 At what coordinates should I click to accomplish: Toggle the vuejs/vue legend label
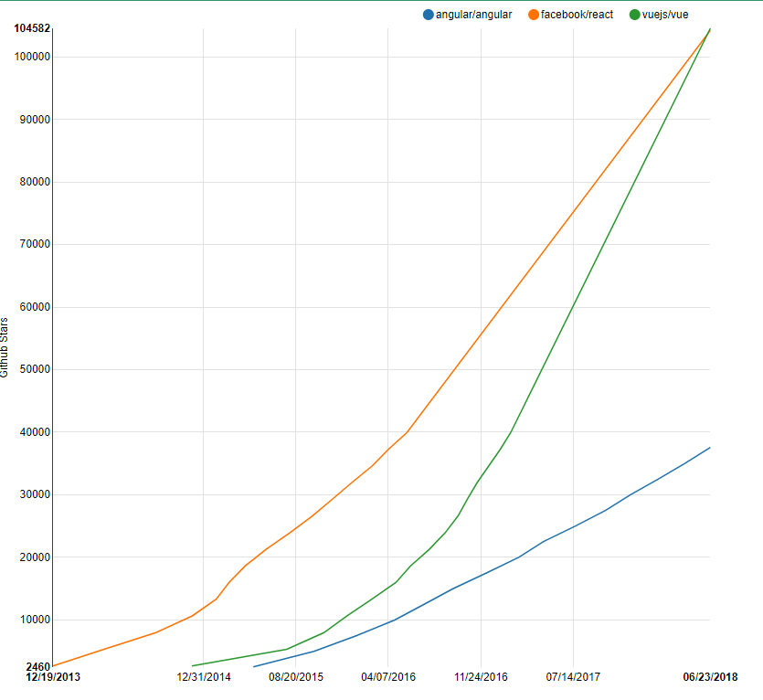(x=665, y=15)
